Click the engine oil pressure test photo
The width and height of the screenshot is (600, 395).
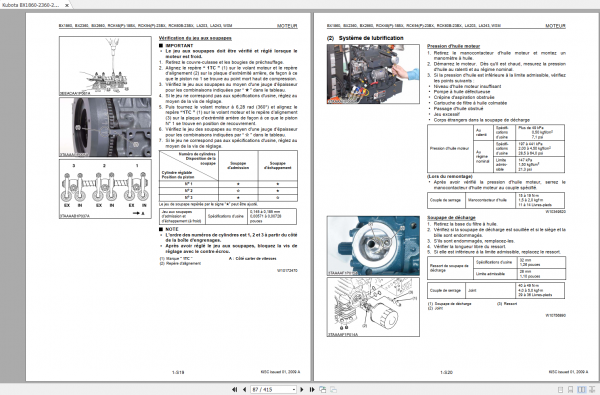click(373, 74)
